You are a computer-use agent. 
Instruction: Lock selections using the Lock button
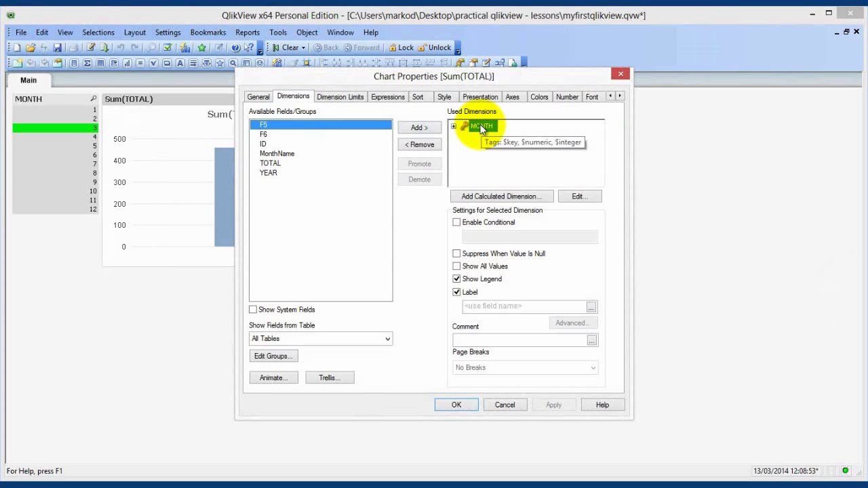pyautogui.click(x=401, y=47)
